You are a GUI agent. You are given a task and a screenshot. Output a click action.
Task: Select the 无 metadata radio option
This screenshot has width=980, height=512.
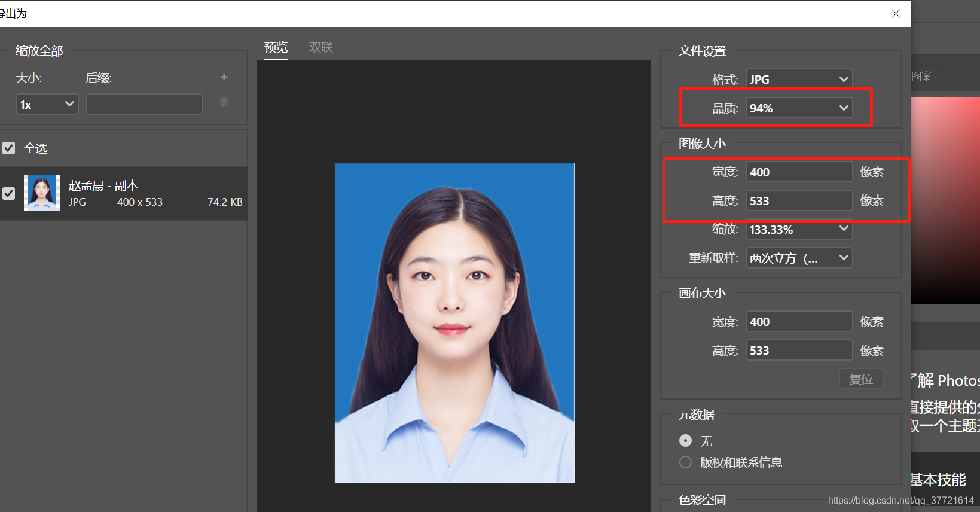(x=686, y=441)
